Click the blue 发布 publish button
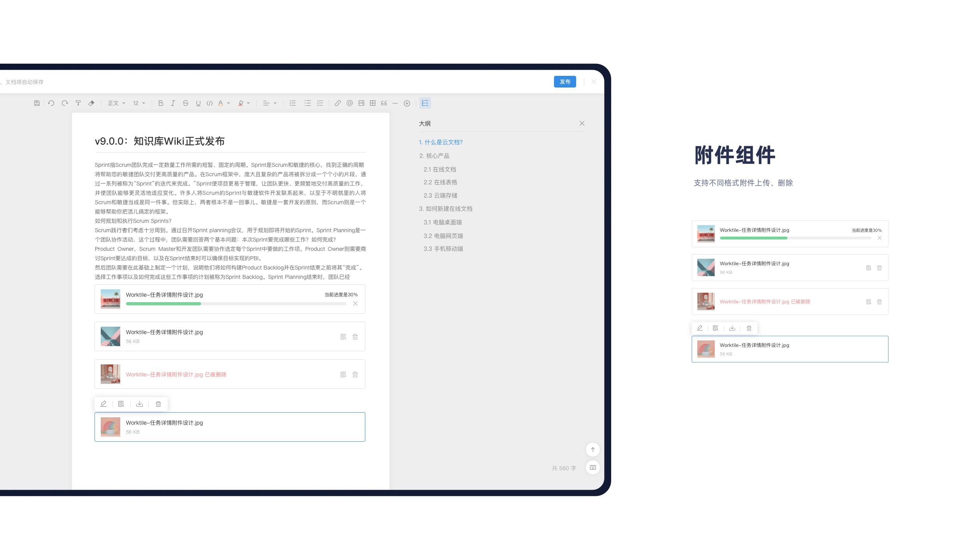The image size is (957, 560). click(x=564, y=82)
